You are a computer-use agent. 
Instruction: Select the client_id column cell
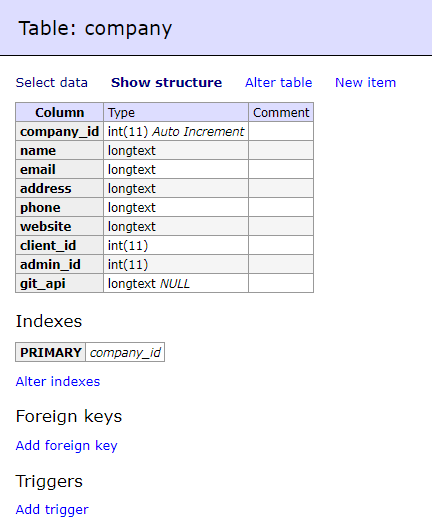(x=59, y=245)
